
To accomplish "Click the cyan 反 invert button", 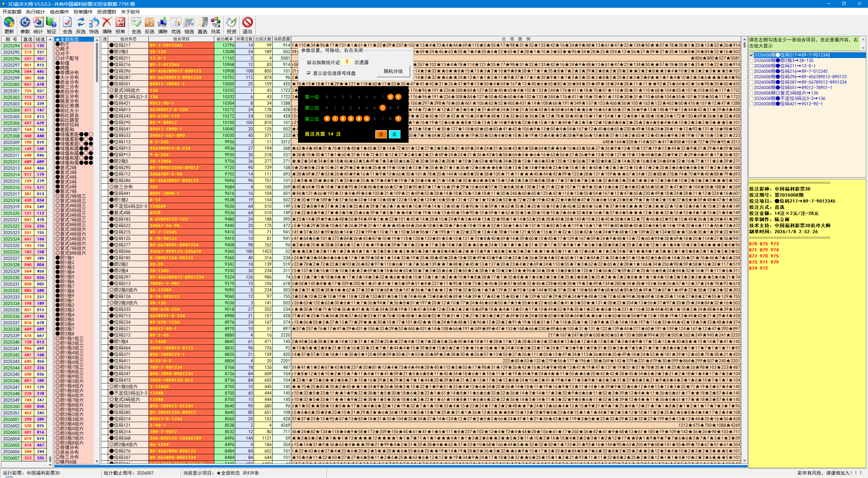I will coord(394,134).
